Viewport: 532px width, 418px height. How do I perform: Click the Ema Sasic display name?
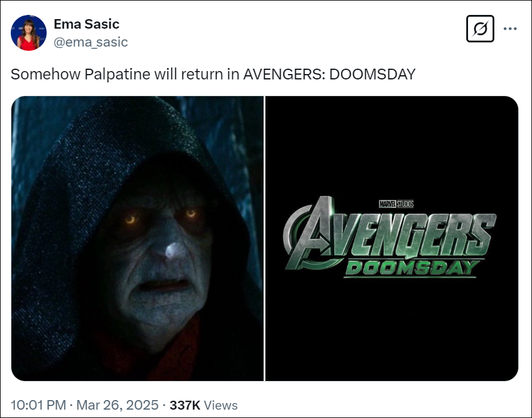tap(87, 24)
